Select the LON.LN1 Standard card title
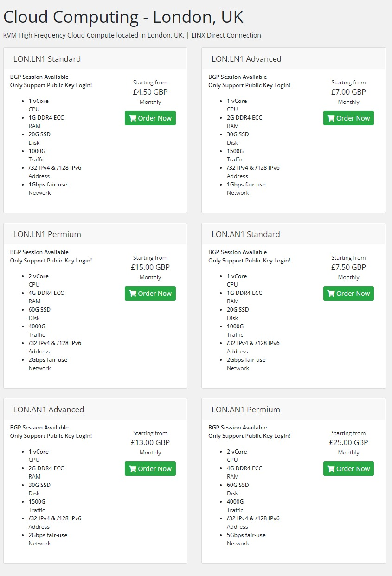392x576 pixels. pos(47,59)
